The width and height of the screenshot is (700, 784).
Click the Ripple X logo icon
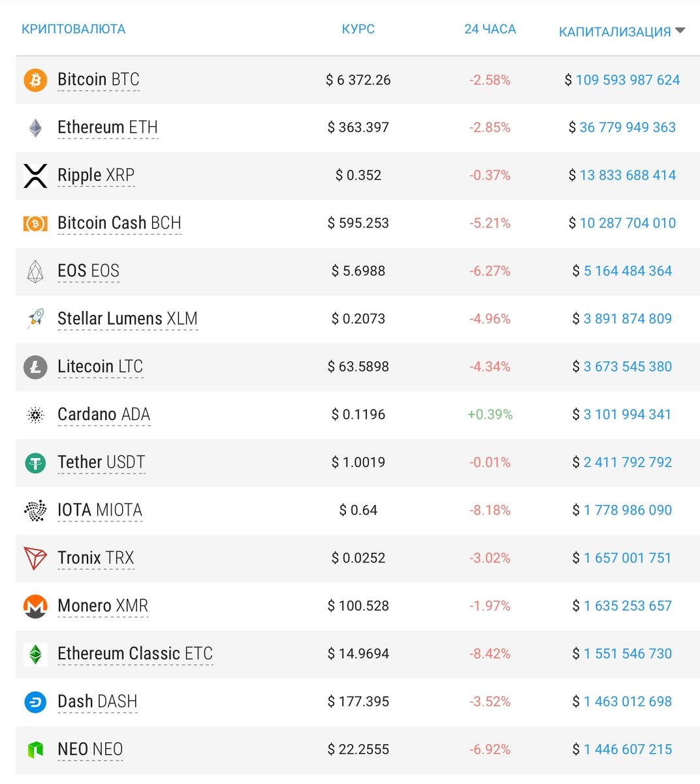pyautogui.click(x=35, y=175)
